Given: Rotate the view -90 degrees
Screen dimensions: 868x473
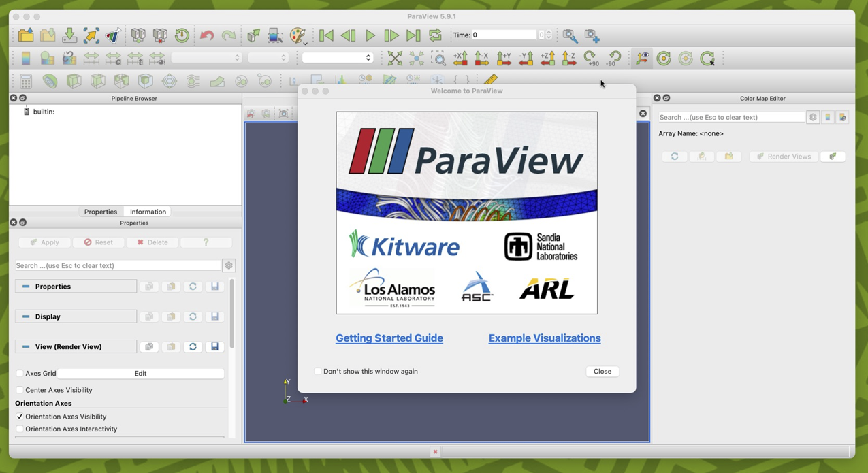Looking at the screenshot, I should pos(613,58).
